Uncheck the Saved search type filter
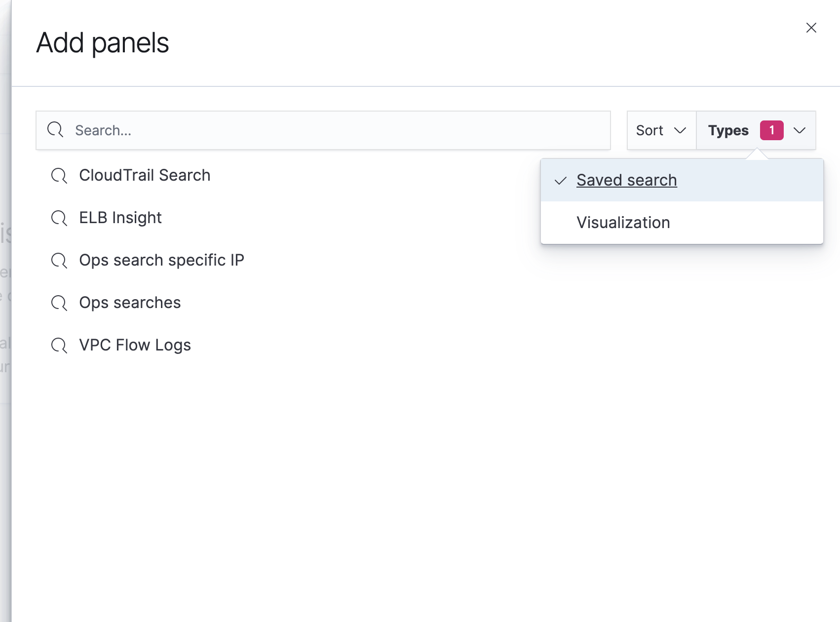840x622 pixels. click(x=626, y=180)
